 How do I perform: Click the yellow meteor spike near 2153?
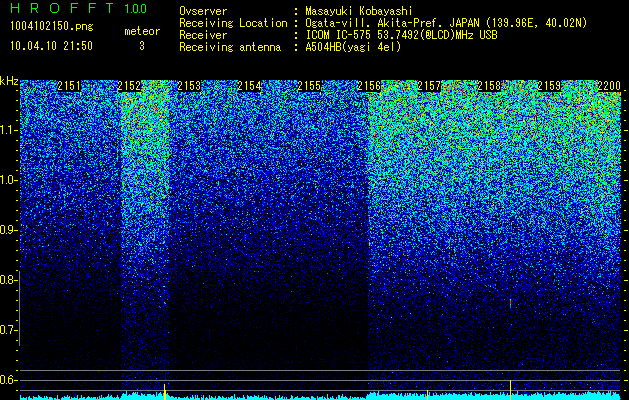coord(164,392)
